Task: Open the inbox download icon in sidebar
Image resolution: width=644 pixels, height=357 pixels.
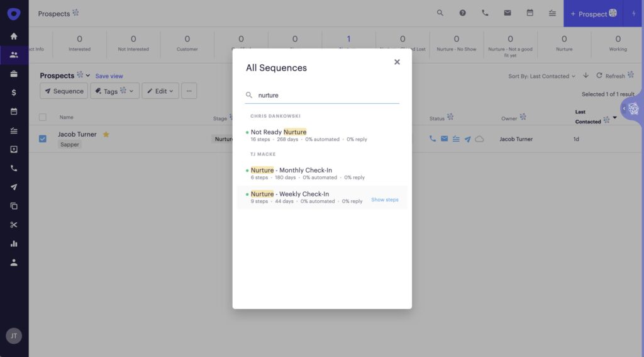Action: [x=14, y=149]
